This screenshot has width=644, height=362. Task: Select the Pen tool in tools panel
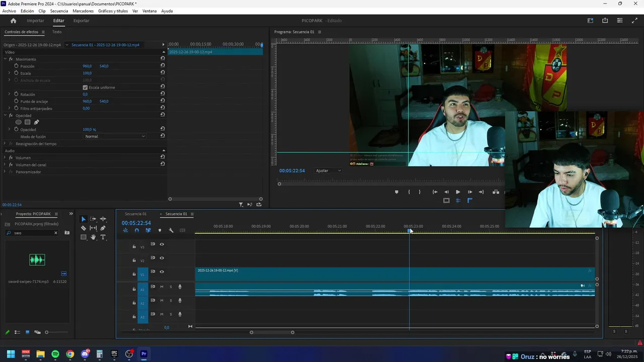(x=103, y=228)
